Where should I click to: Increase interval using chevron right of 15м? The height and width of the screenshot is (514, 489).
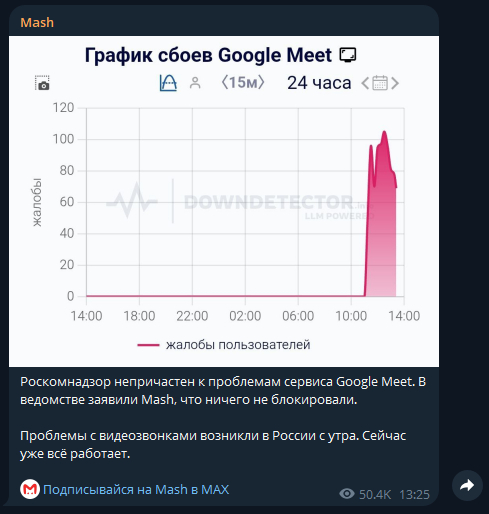[261, 82]
